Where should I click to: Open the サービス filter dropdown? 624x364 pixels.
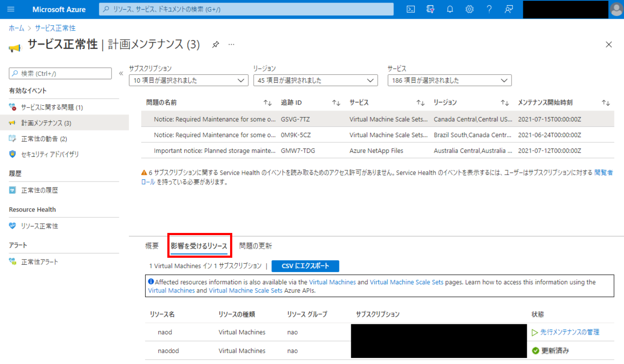pos(450,80)
